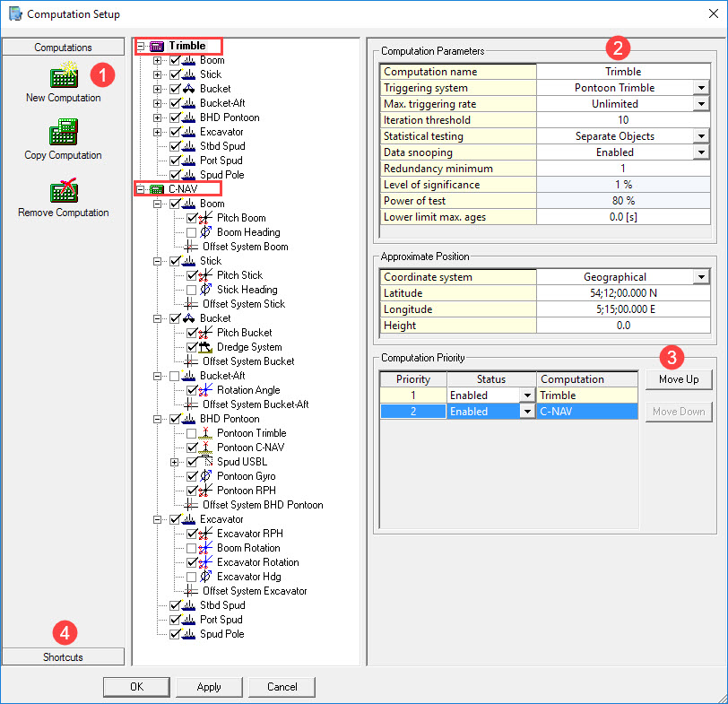728x704 pixels.
Task: Click the Spud USBL system icon
Action: 205,462
